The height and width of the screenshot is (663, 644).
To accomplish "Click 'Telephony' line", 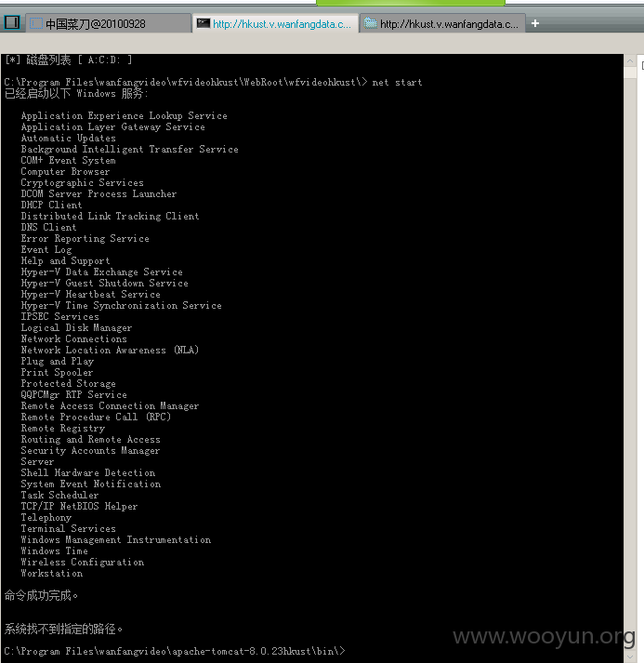I will [46, 518].
